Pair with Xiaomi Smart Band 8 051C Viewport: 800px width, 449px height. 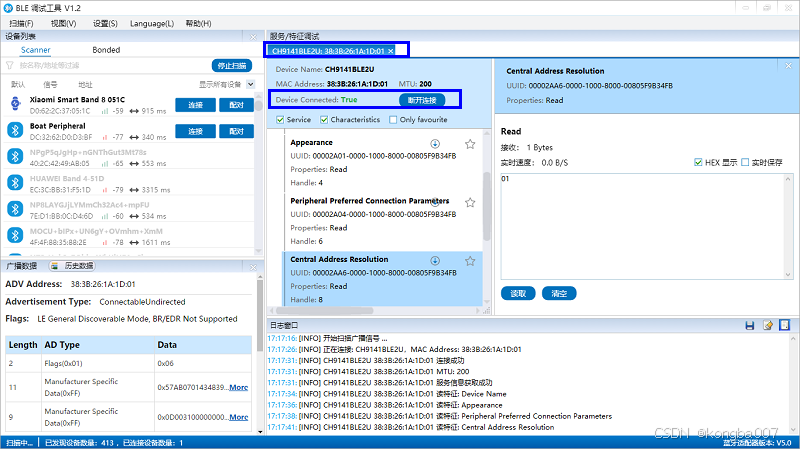[236, 105]
